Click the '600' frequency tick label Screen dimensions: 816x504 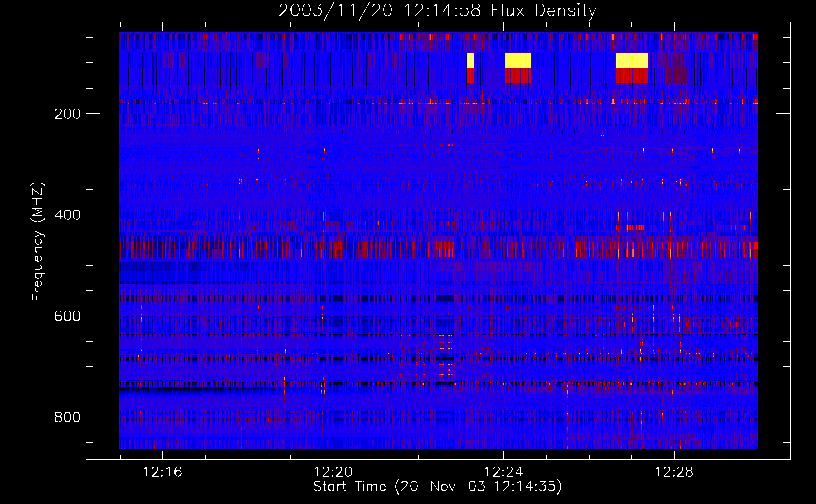68,316
